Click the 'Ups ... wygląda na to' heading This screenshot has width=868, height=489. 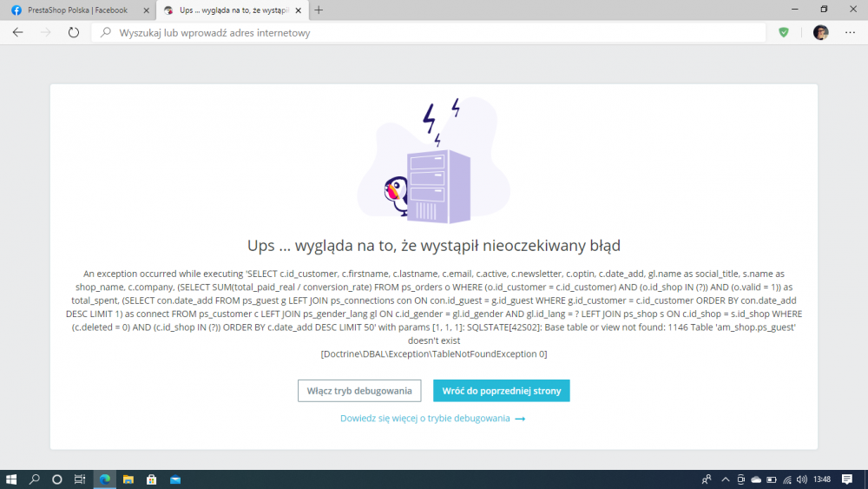pyautogui.click(x=434, y=245)
